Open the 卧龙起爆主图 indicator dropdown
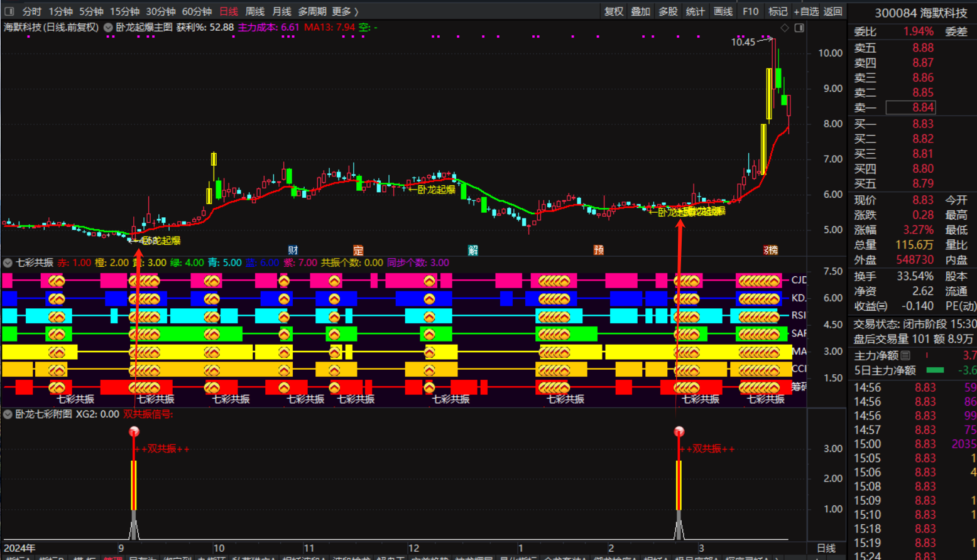This screenshot has height=560, width=977. [x=108, y=28]
